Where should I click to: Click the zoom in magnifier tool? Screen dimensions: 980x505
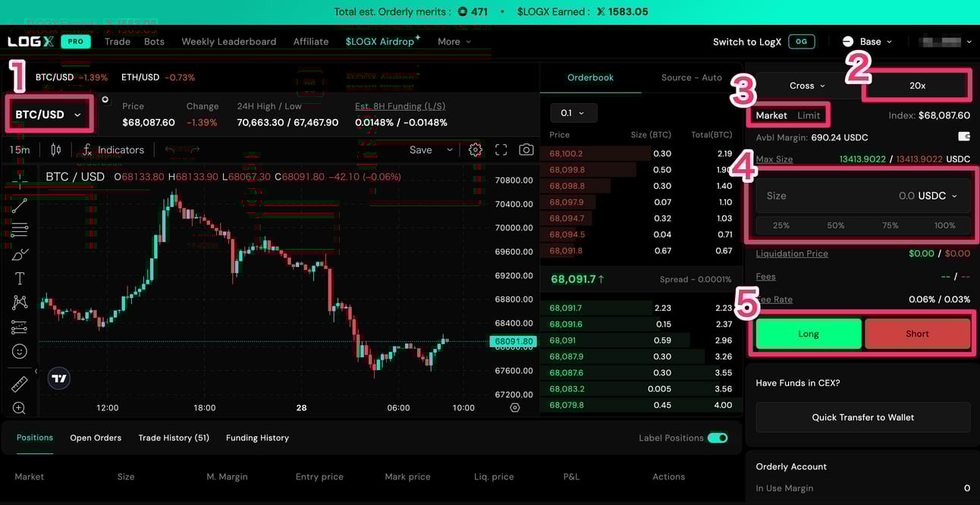tap(20, 408)
